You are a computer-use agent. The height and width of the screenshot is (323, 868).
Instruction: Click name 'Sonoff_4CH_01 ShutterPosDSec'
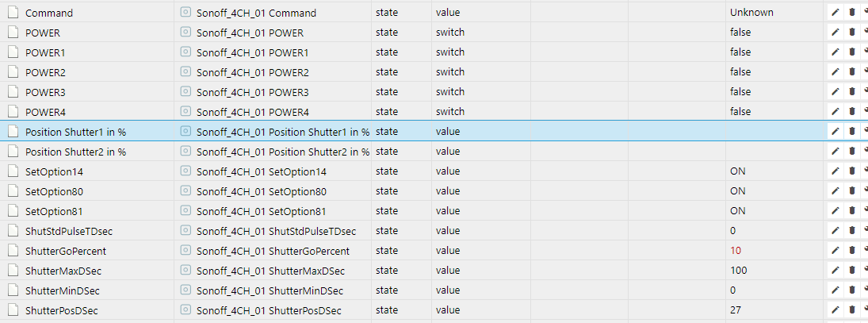[269, 311]
